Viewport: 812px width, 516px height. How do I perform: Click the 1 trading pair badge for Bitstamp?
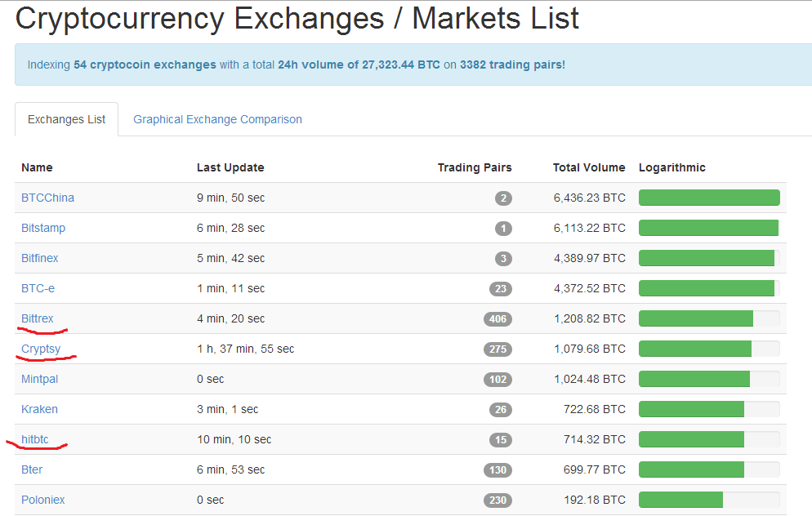pyautogui.click(x=503, y=229)
